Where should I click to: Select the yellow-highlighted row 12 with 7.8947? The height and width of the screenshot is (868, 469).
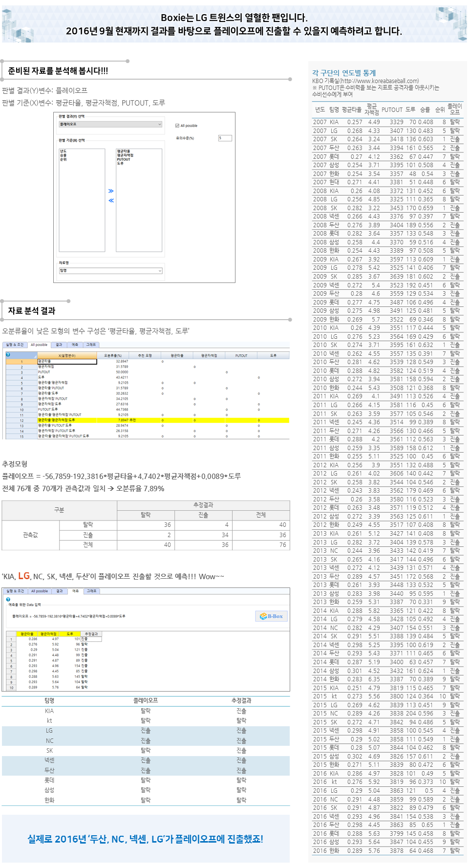point(147,420)
